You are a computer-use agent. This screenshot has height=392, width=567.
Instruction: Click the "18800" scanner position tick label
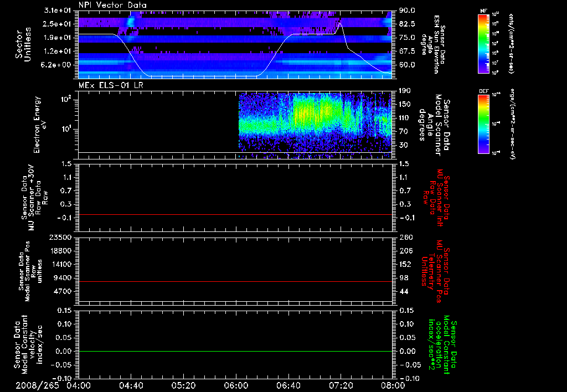(61, 251)
